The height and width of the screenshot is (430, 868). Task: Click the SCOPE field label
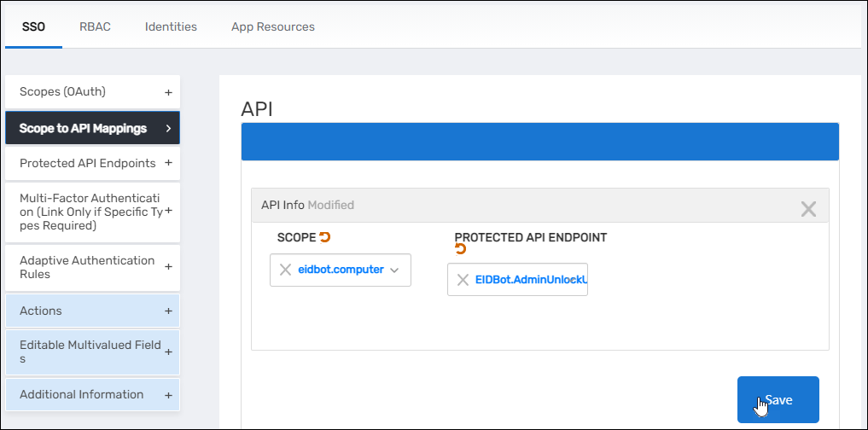pyautogui.click(x=296, y=237)
